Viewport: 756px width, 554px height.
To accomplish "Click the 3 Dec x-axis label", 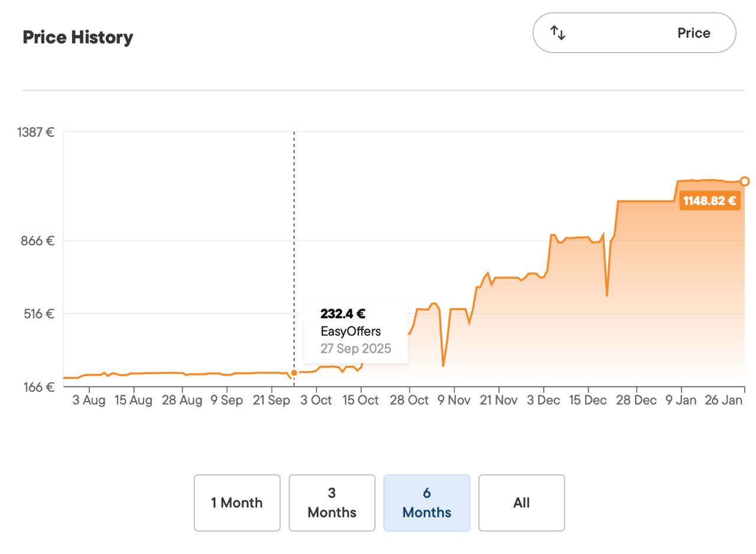I will coord(543,400).
